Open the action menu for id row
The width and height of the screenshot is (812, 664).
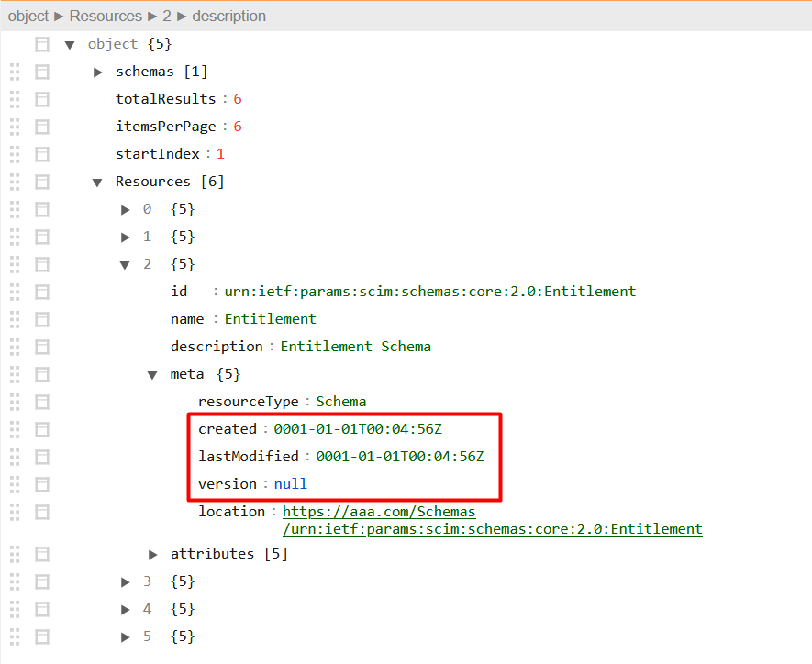pyautogui.click(x=42, y=293)
